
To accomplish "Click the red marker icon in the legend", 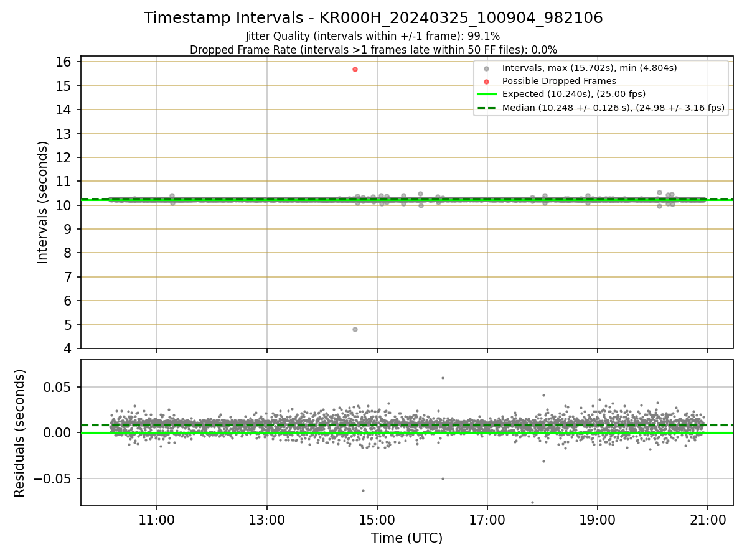I will (x=487, y=82).
